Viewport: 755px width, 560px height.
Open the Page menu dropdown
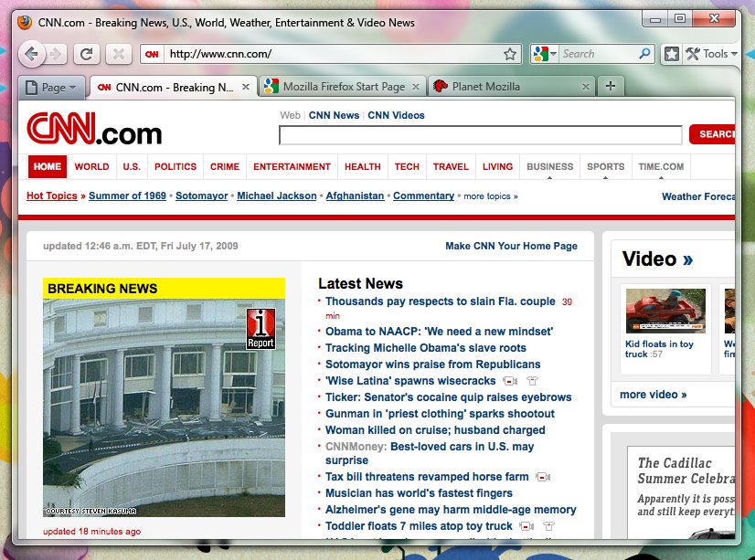pyautogui.click(x=51, y=88)
